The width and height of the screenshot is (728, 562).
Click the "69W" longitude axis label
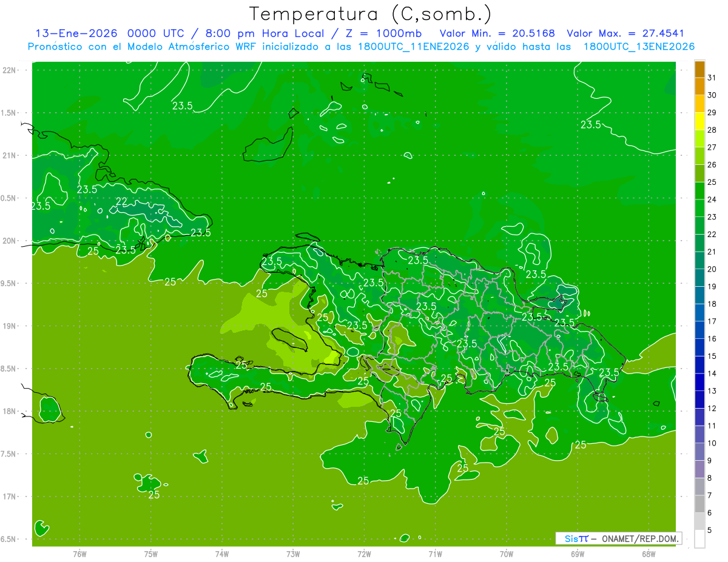point(578,554)
